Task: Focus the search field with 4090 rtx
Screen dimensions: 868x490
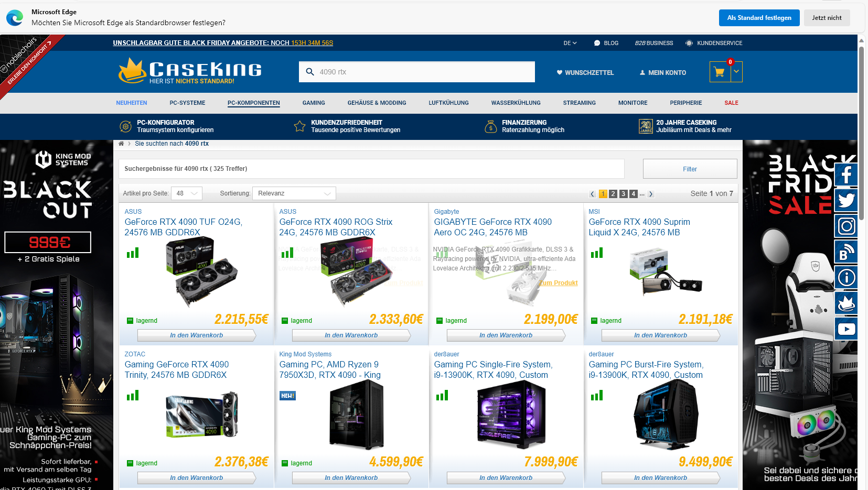Action: pyautogui.click(x=417, y=72)
